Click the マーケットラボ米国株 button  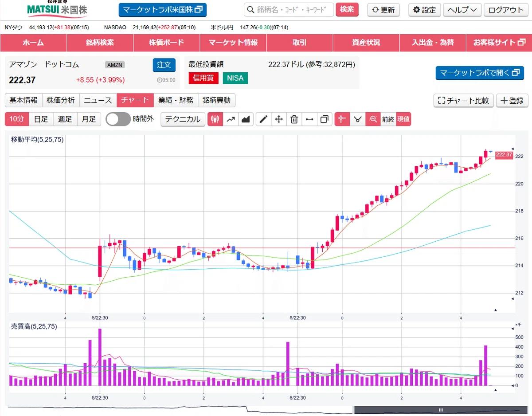click(x=163, y=10)
